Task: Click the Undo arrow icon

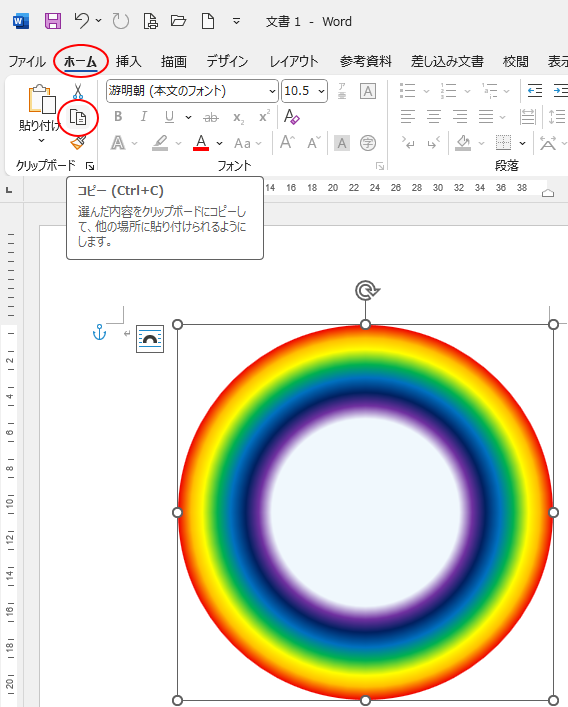Action: 82,21
